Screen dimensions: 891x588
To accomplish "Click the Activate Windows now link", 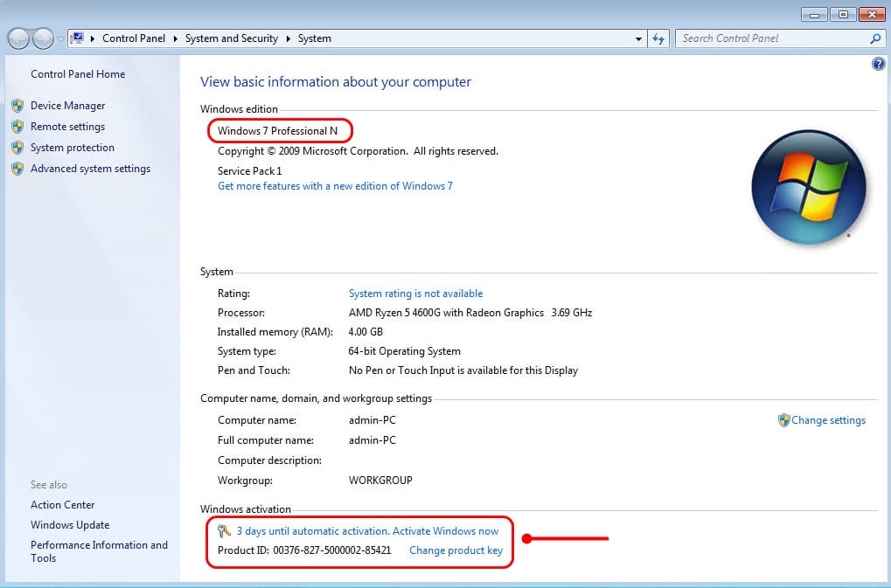I will 446,531.
